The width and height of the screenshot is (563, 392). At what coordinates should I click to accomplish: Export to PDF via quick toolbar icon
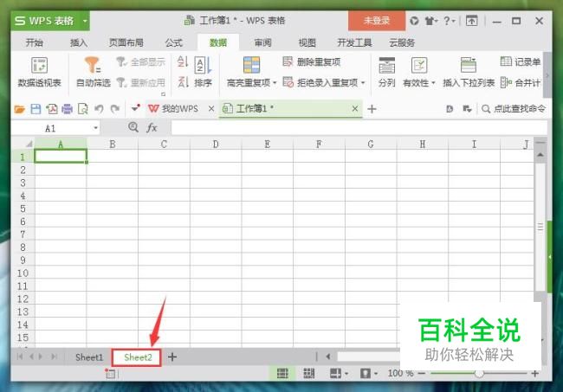pyautogui.click(x=51, y=109)
